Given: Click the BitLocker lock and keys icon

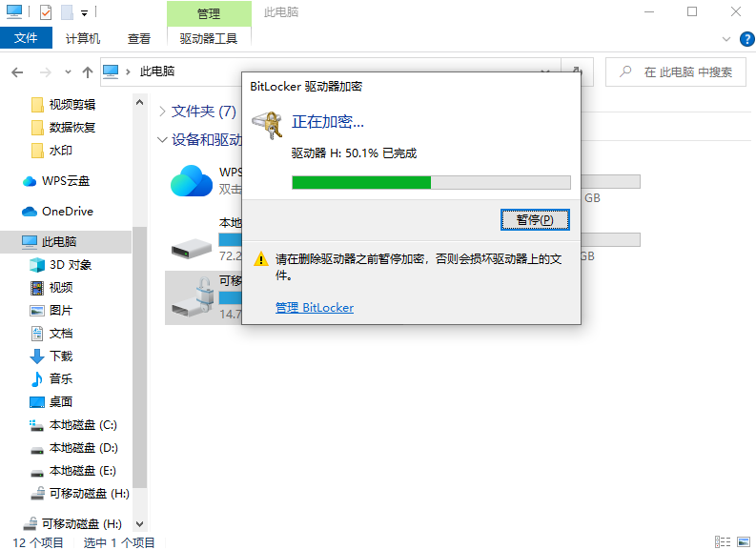Looking at the screenshot, I should [x=268, y=125].
